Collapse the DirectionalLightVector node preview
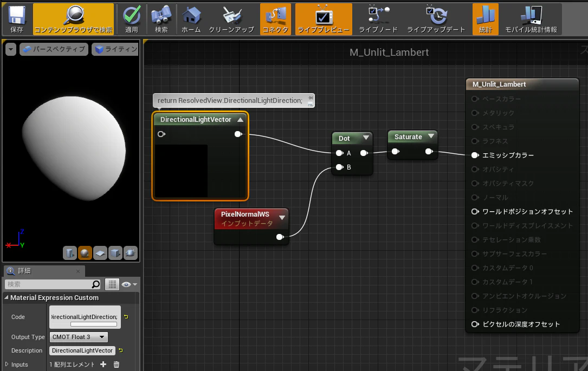This screenshot has width=588, height=371. point(241,120)
